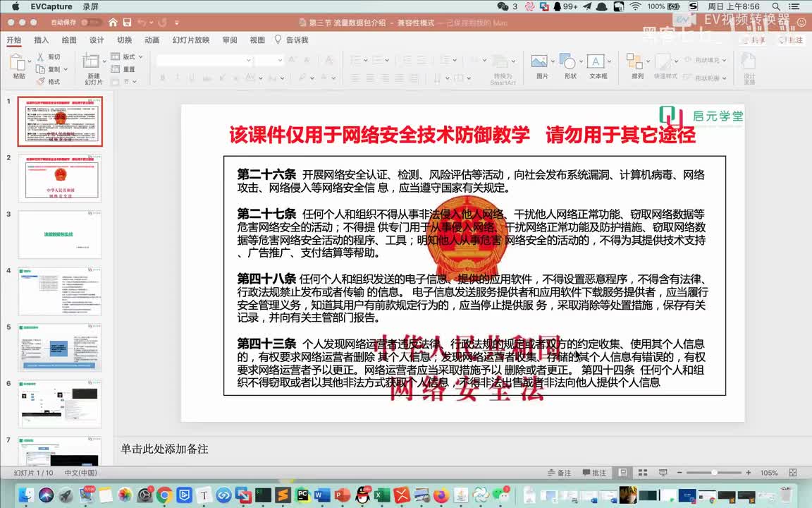
Task: Click the New Slide (新建幻灯片) icon
Action: pyautogui.click(x=91, y=61)
